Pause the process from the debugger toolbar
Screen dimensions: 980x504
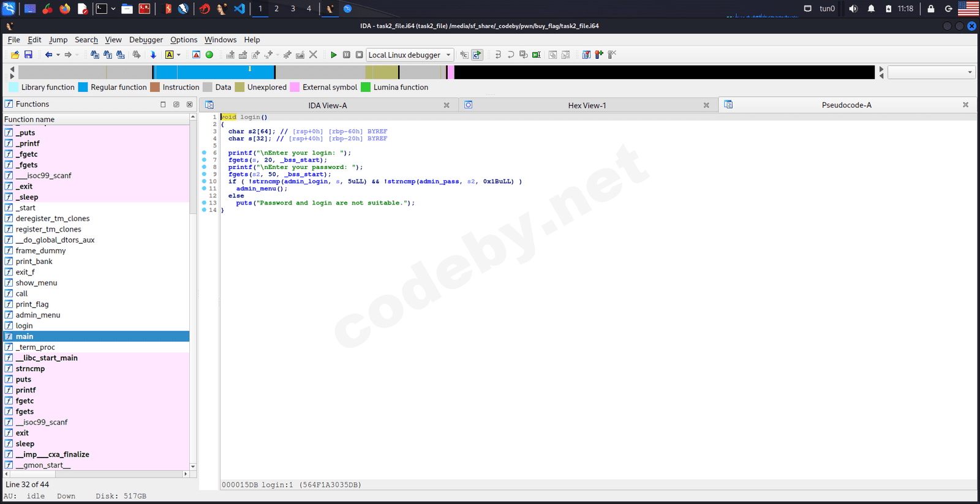[x=347, y=55]
